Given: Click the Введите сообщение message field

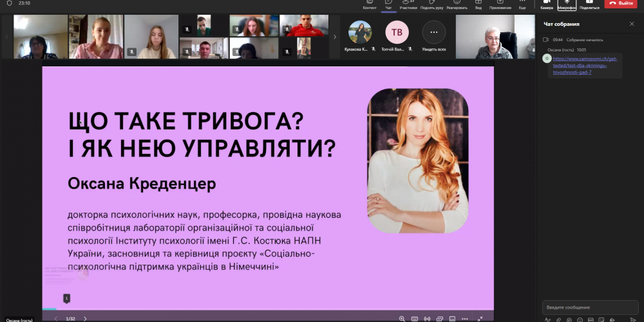Looking at the screenshot, I should coord(589,307).
